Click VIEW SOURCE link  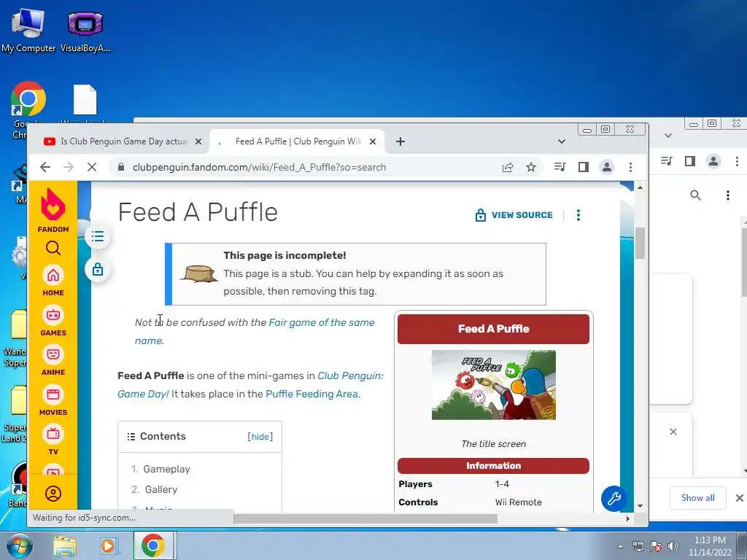point(514,215)
